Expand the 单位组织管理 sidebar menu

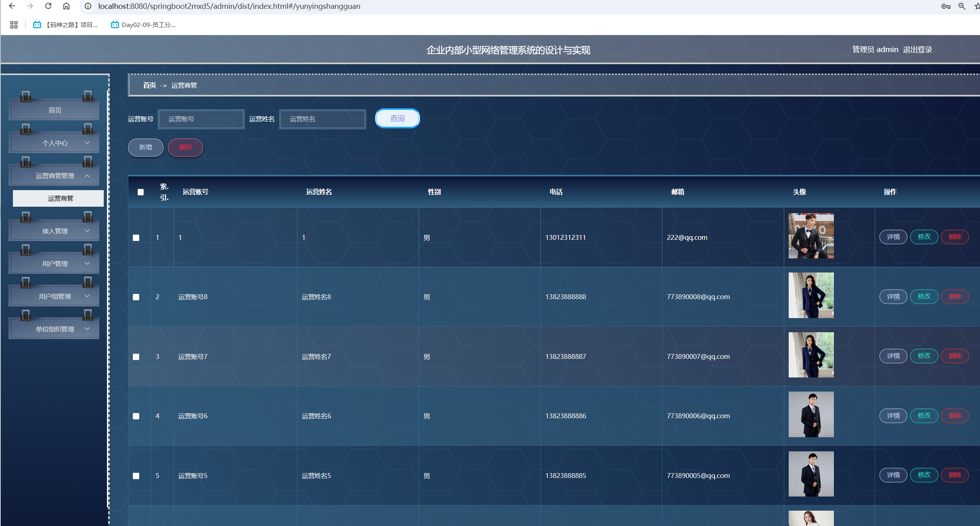[55, 329]
